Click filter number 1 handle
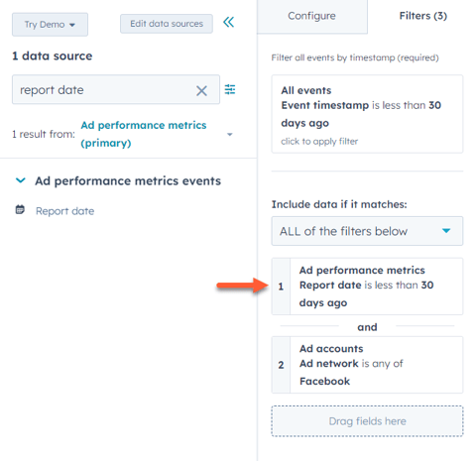Image resolution: width=476 pixels, height=461 pixels. [x=281, y=287]
